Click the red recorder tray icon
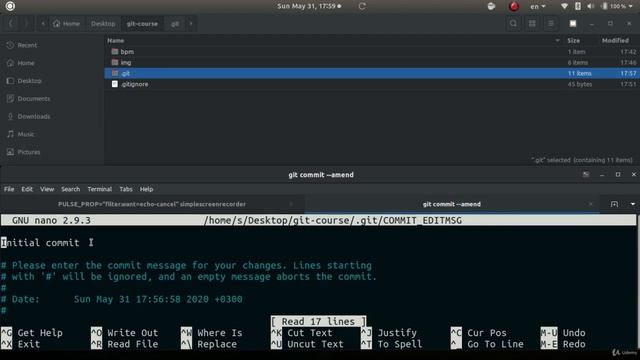This screenshot has height=360, width=640. [x=513, y=6]
